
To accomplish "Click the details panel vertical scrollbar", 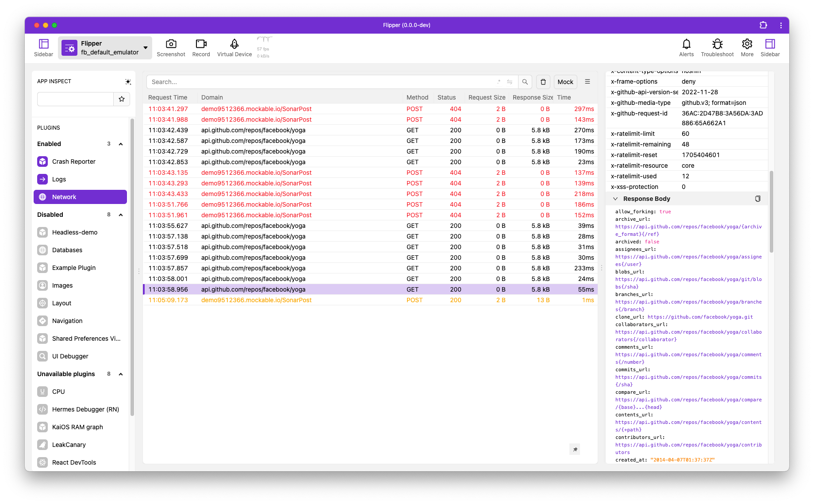I will (x=772, y=212).
